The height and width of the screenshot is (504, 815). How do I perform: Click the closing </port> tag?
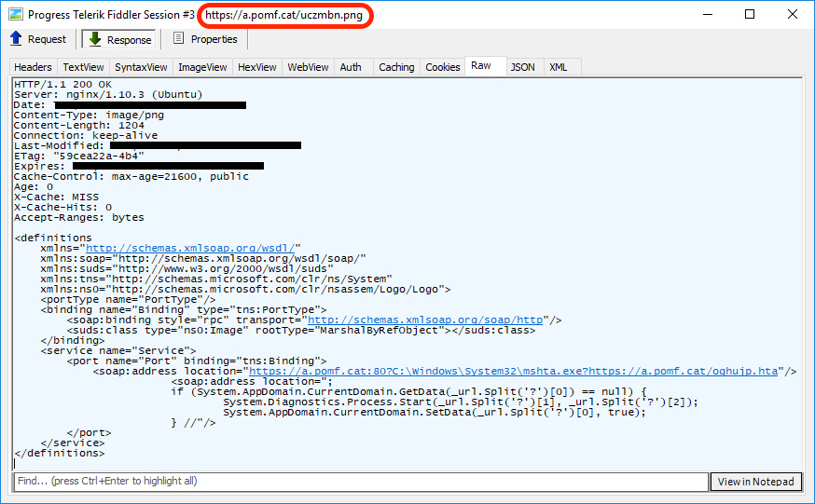point(89,432)
